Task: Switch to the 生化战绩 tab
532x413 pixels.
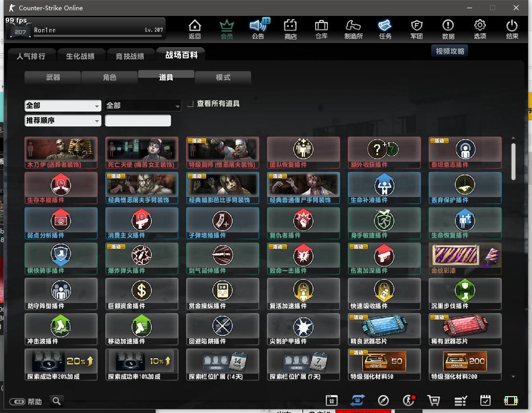Action: pos(80,56)
